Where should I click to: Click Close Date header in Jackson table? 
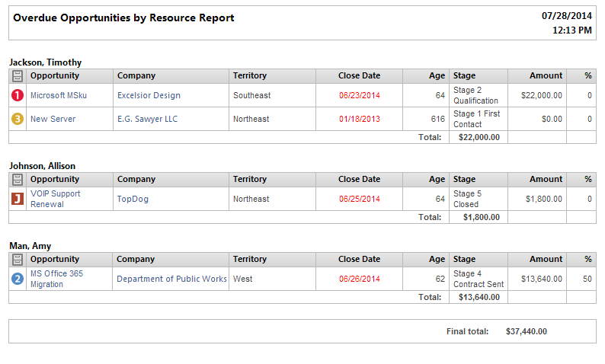tap(359, 75)
